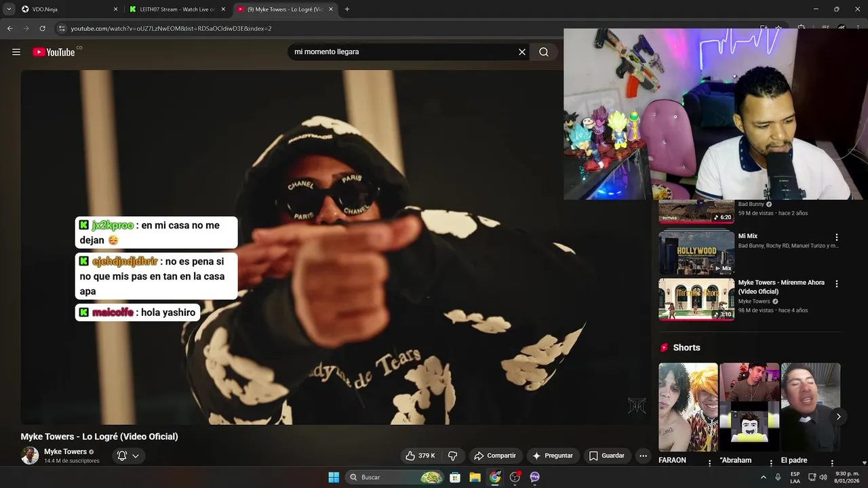Image resolution: width=868 pixels, height=488 pixels.
Task: Close the Myke Towers YouTube tab
Action: click(331, 9)
